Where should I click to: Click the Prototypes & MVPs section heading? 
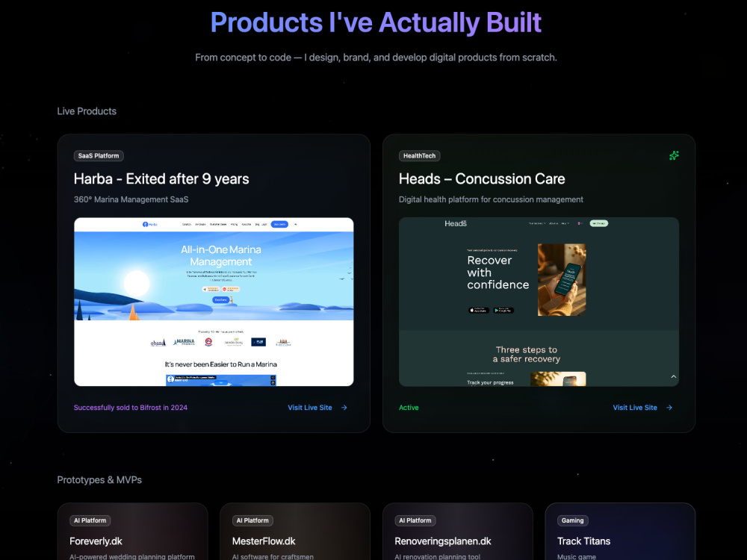click(x=99, y=479)
